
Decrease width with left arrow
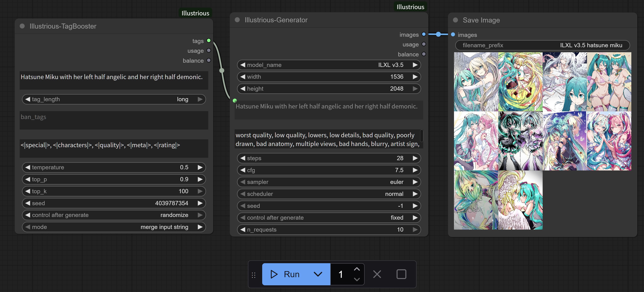tap(243, 77)
